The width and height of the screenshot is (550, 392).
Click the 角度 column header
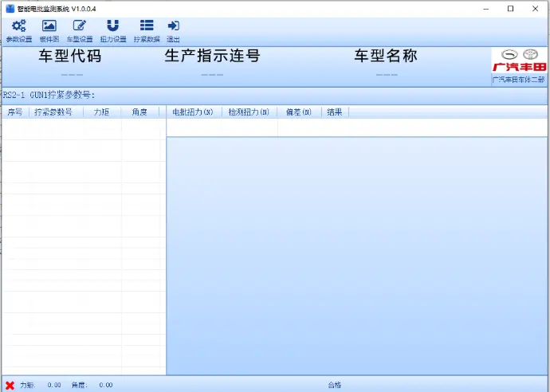[139, 112]
